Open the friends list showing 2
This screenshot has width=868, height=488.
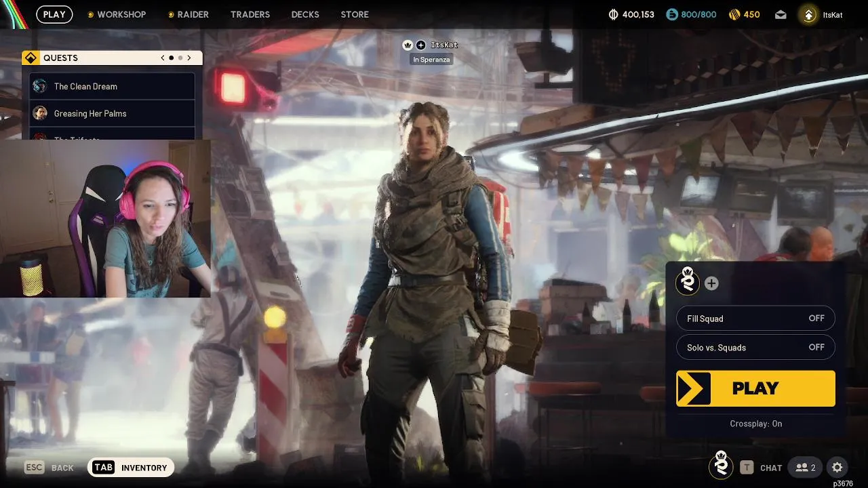pyautogui.click(x=806, y=468)
